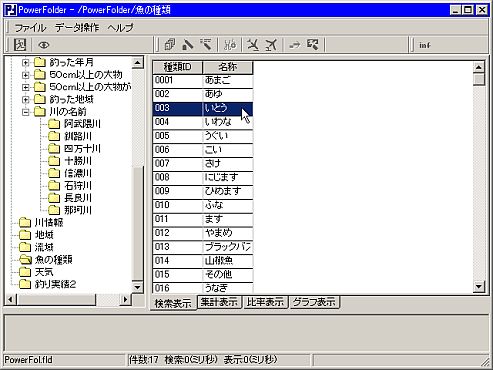Open the データ操作 menu
Image resolution: width=493 pixels, height=370 pixels.
(x=77, y=27)
